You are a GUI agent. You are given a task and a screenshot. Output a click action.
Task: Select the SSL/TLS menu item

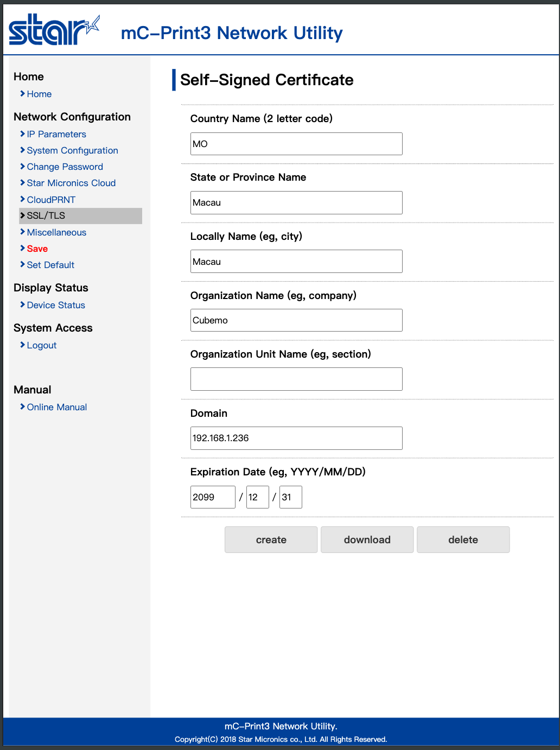[46, 215]
